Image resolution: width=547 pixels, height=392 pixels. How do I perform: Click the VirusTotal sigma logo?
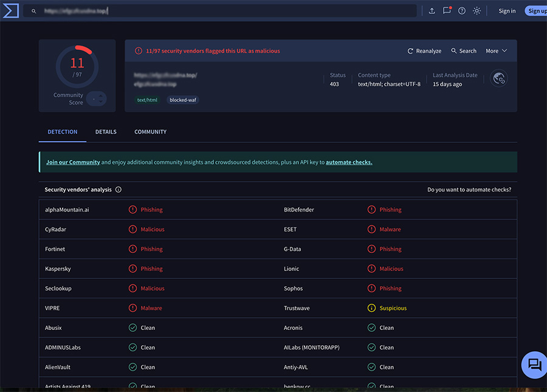pos(10,11)
